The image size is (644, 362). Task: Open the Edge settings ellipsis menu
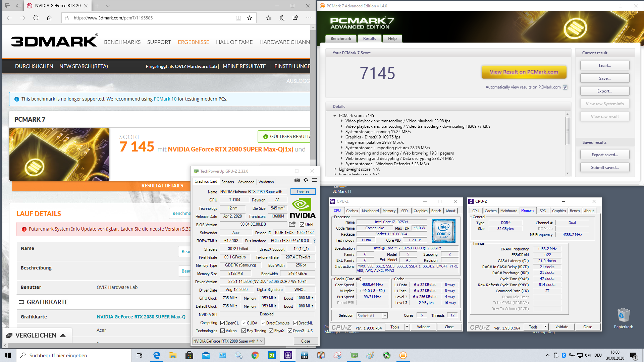tap(309, 18)
